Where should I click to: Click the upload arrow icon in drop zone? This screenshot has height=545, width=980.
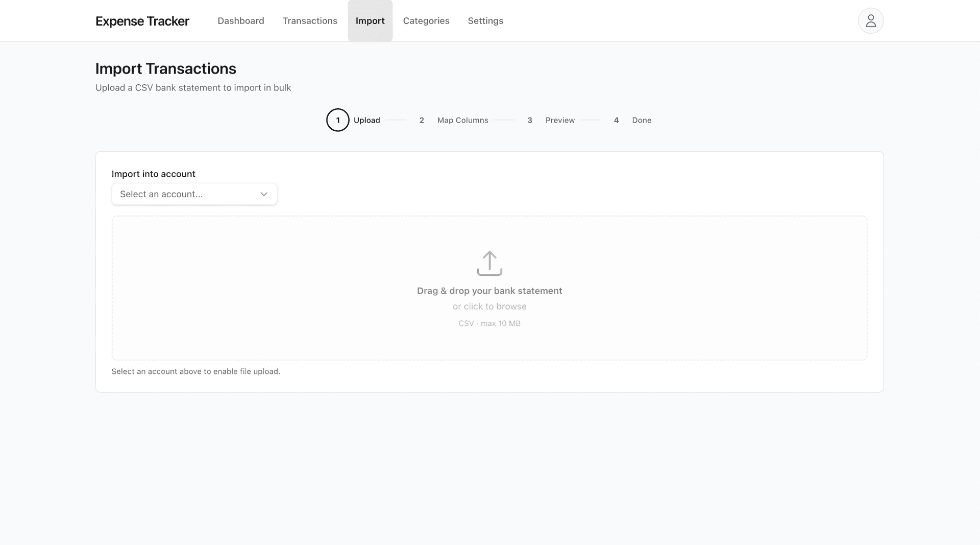(489, 263)
